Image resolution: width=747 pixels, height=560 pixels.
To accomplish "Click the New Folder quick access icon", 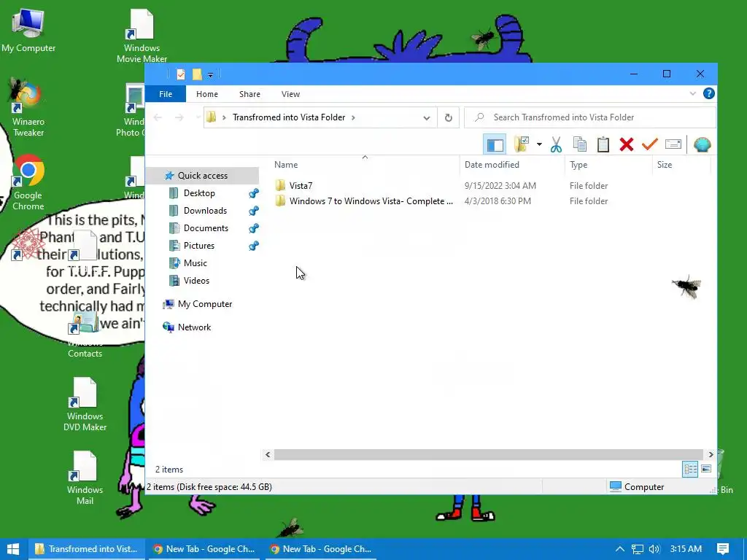I will pos(197,74).
